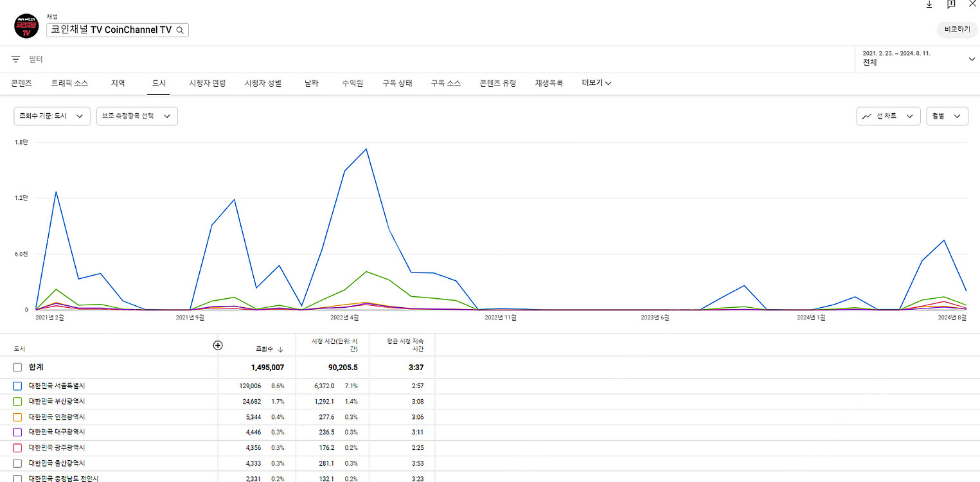The height and width of the screenshot is (482, 980).
Task: Open the 보조 측정항목 선택 dropdown
Action: click(x=137, y=116)
